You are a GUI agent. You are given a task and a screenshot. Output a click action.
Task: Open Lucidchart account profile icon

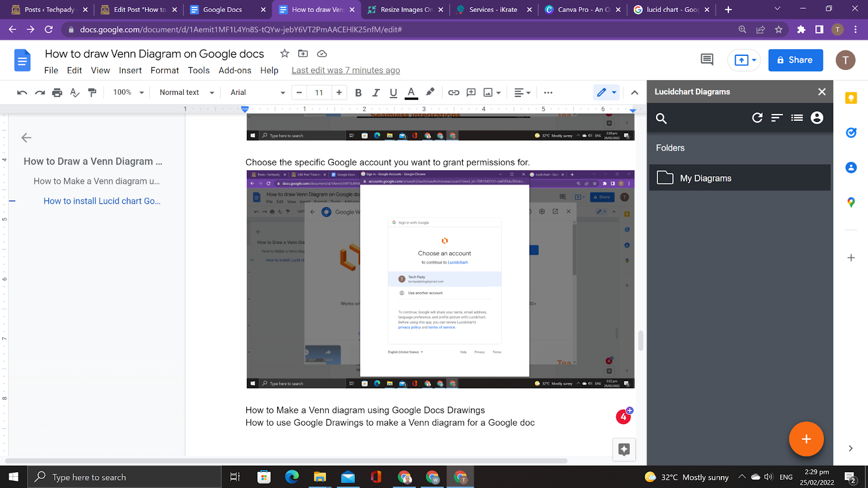coord(817,118)
